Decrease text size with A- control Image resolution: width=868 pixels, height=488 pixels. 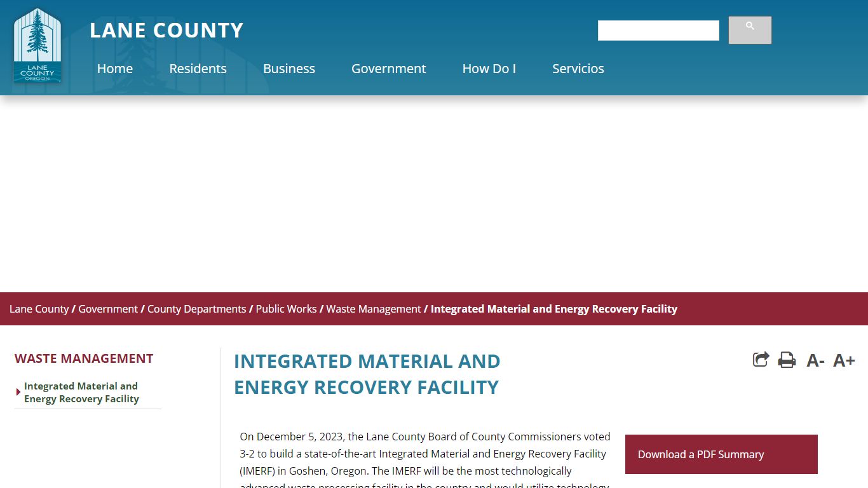click(815, 360)
